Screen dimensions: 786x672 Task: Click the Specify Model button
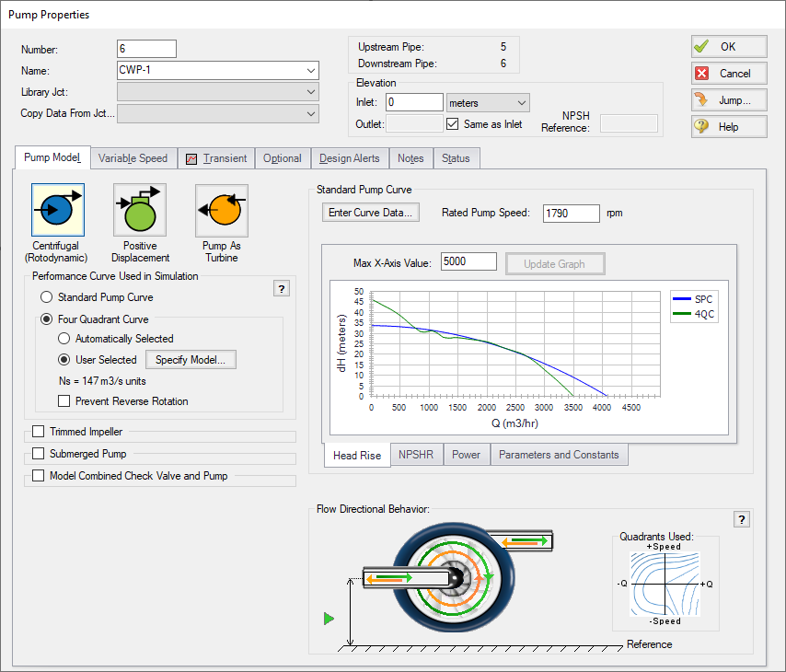pyautogui.click(x=191, y=359)
